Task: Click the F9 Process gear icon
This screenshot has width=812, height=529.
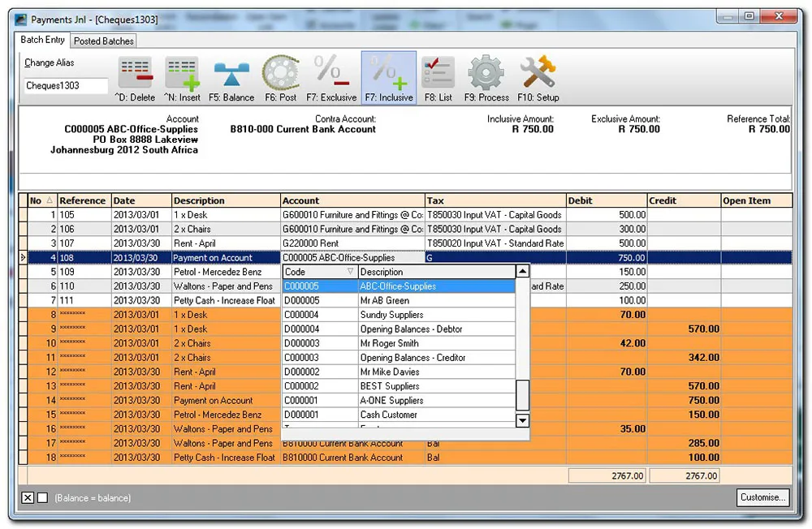Action: (486, 74)
